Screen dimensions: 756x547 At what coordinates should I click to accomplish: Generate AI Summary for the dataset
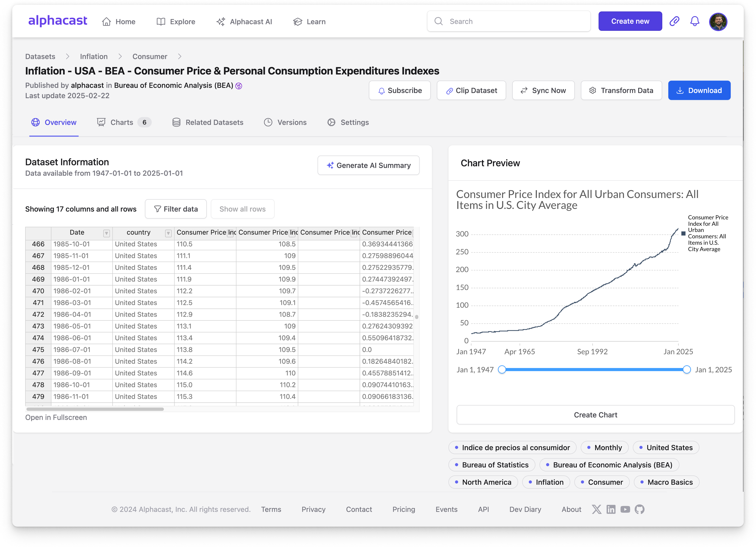(368, 165)
